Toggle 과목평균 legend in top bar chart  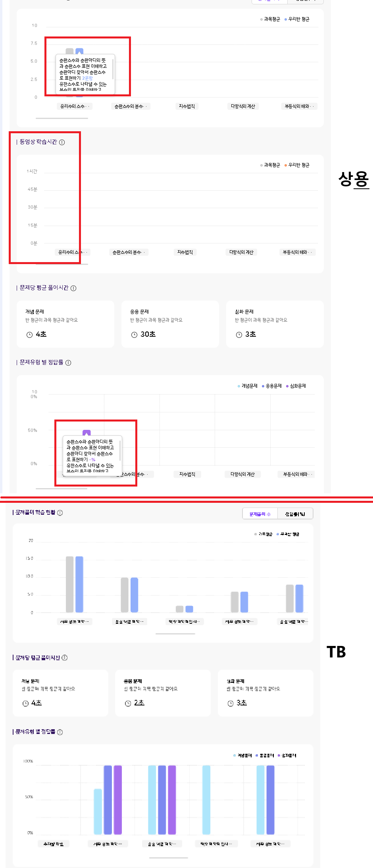[270, 19]
